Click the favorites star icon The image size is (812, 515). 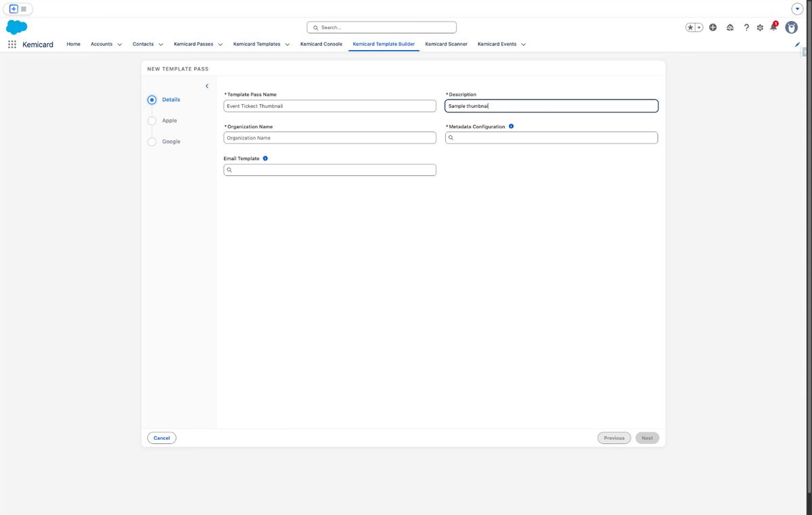[x=690, y=27]
